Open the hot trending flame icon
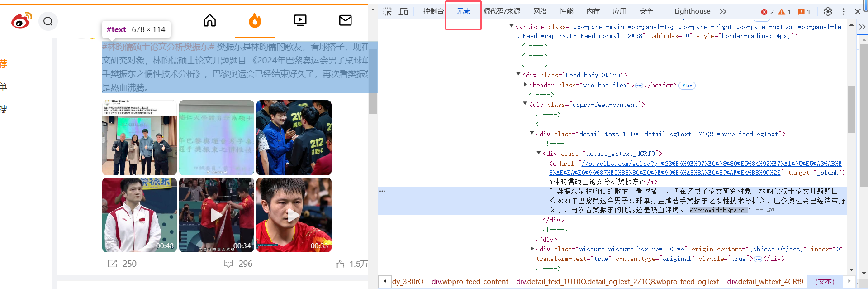 tap(255, 20)
